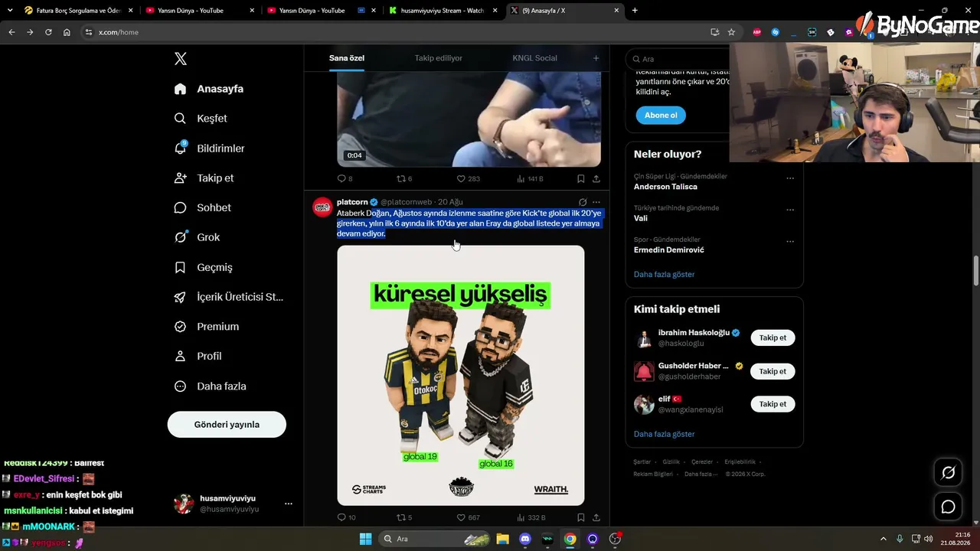Click the Grok icon on the platcorn post
The width and height of the screenshot is (980, 551).
tap(583, 202)
